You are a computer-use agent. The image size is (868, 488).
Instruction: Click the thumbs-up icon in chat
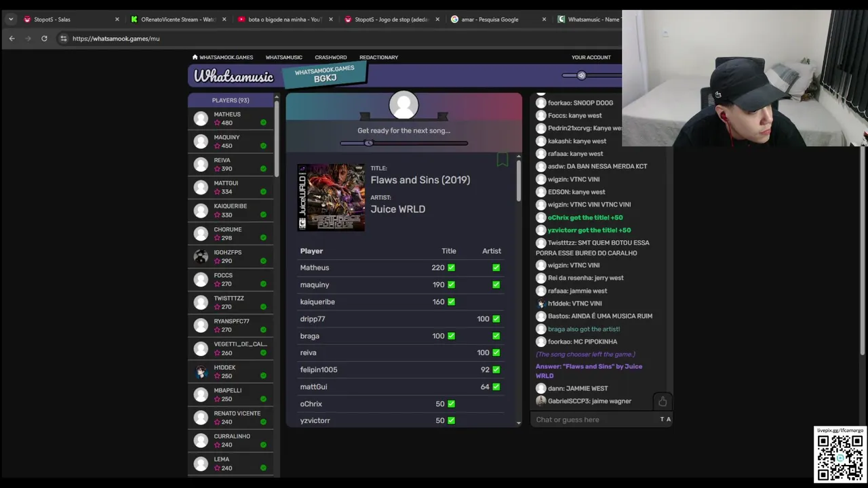pos(663,402)
